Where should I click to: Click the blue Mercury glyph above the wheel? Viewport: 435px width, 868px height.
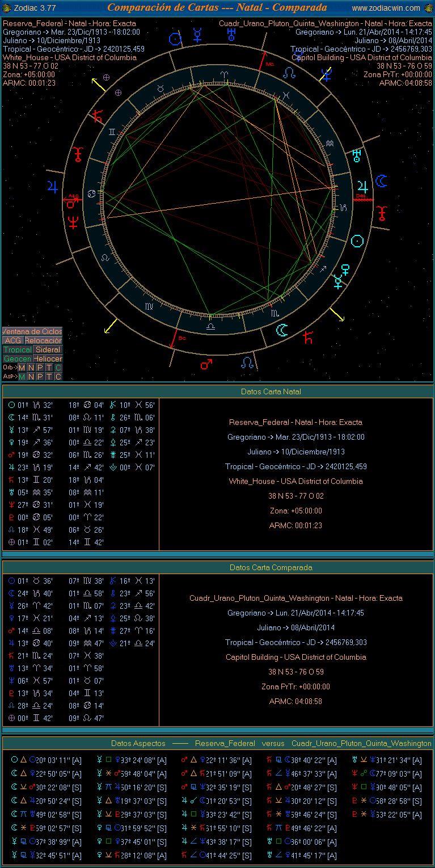197,35
